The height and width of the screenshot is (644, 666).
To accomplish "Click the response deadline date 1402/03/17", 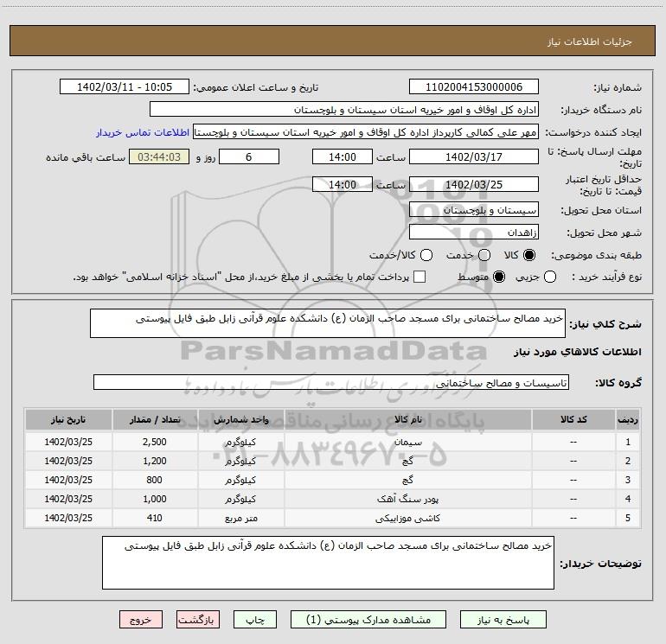I will [x=474, y=156].
